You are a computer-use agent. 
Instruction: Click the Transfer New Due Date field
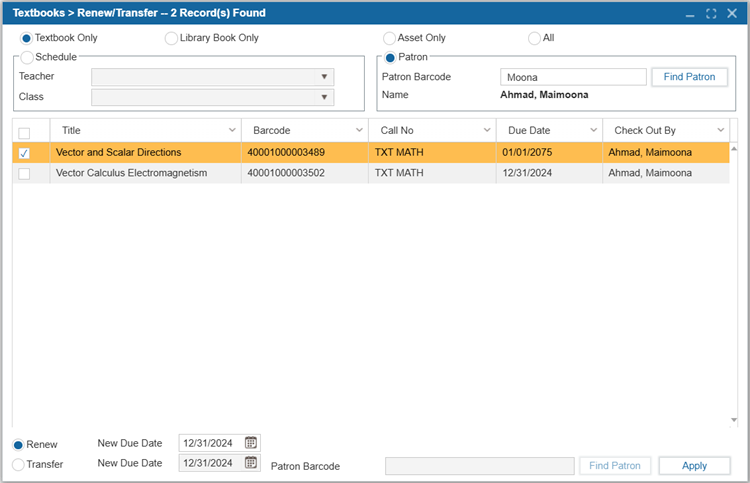coord(211,463)
